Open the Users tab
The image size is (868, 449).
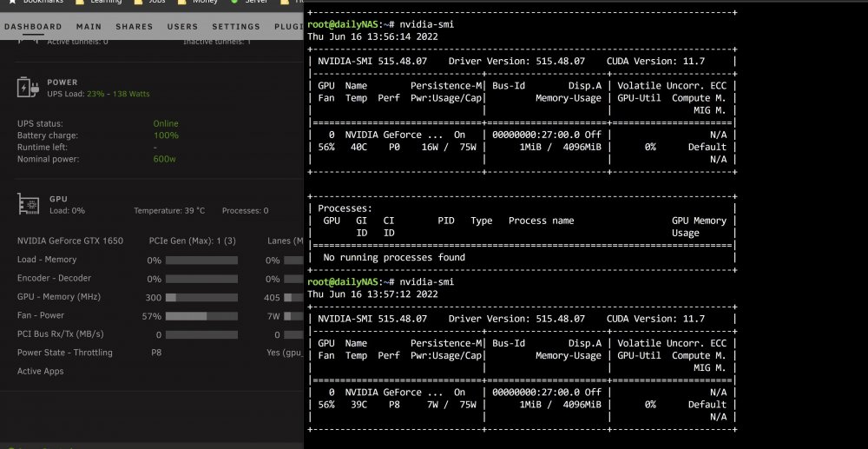(182, 27)
